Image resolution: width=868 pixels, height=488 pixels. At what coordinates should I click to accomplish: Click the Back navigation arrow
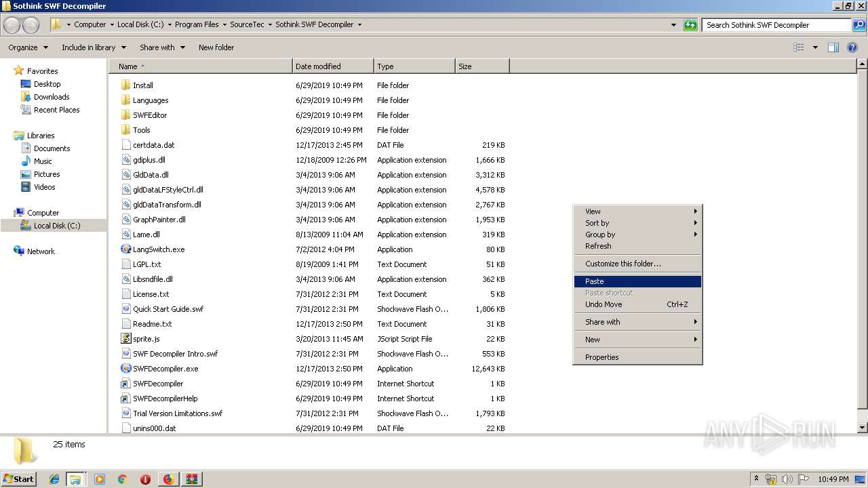click(12, 25)
